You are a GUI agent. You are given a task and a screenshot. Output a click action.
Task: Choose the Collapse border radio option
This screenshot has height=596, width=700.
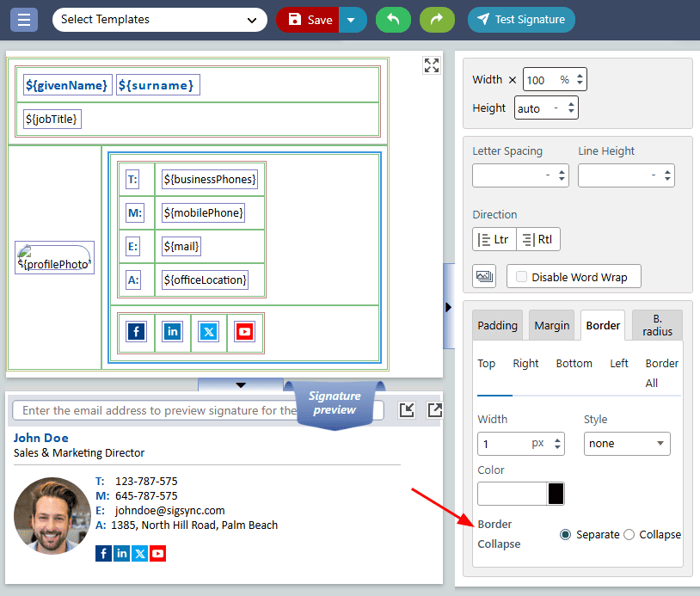pos(629,534)
